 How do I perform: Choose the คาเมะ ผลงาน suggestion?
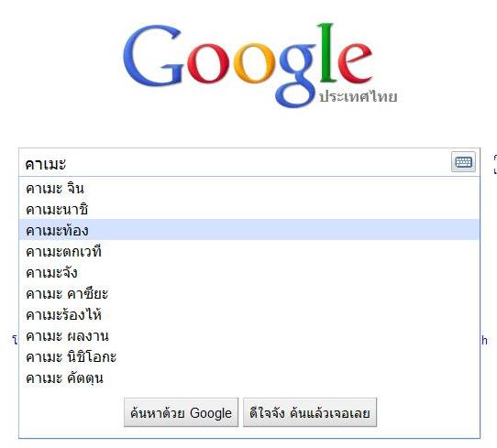click(x=249, y=335)
